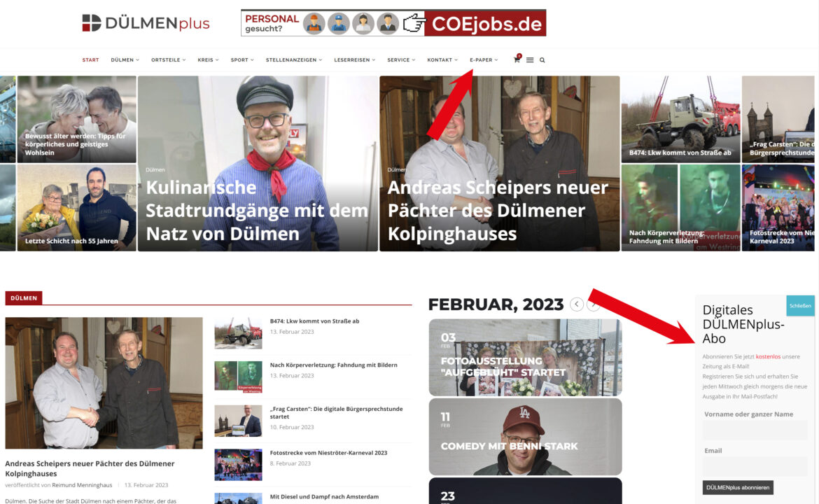Expand the Dülmen menu dropdown

(125, 60)
